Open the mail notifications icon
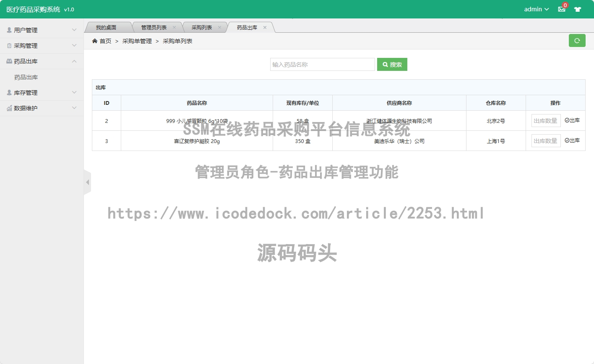The width and height of the screenshot is (594, 364). tap(562, 9)
